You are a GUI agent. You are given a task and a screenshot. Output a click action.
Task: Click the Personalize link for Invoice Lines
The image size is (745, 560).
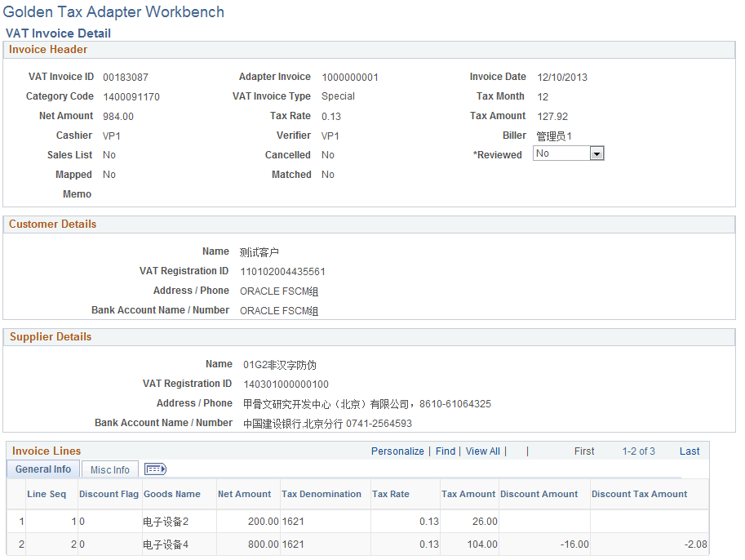point(397,451)
